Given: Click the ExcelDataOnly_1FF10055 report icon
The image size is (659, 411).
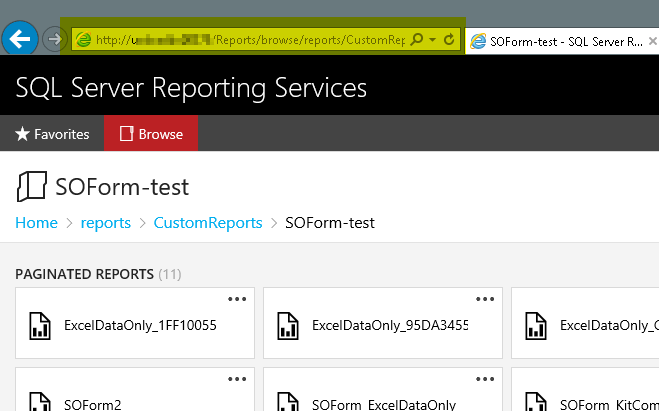Looking at the screenshot, I should (x=40, y=326).
